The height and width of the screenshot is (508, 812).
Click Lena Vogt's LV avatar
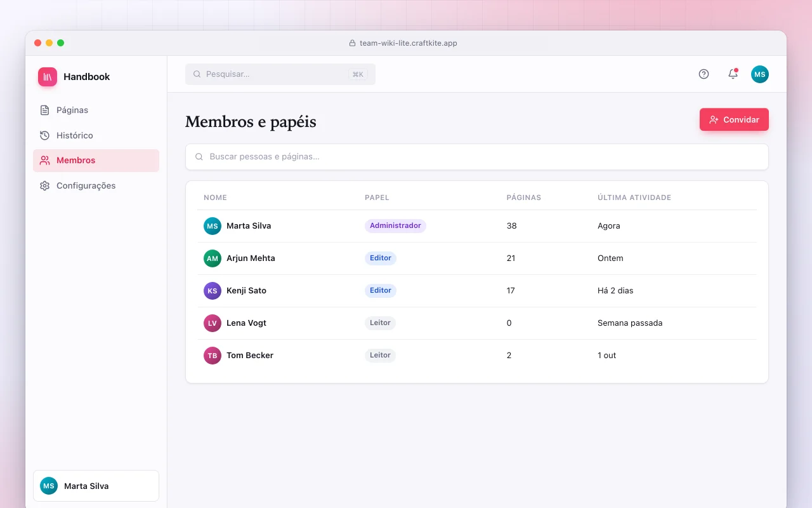tap(213, 323)
